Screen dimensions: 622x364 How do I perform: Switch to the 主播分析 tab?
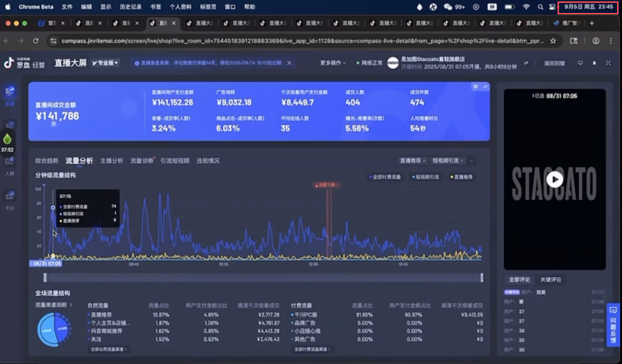pyautogui.click(x=112, y=161)
